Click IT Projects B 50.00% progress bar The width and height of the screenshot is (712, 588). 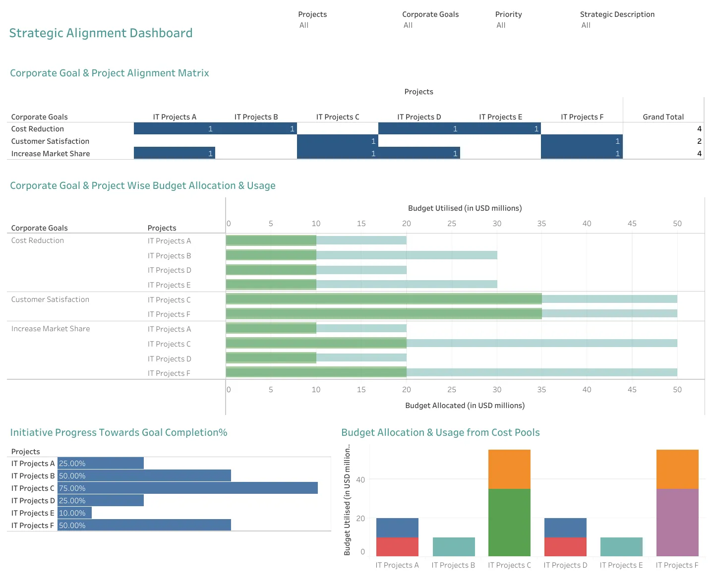click(x=144, y=476)
